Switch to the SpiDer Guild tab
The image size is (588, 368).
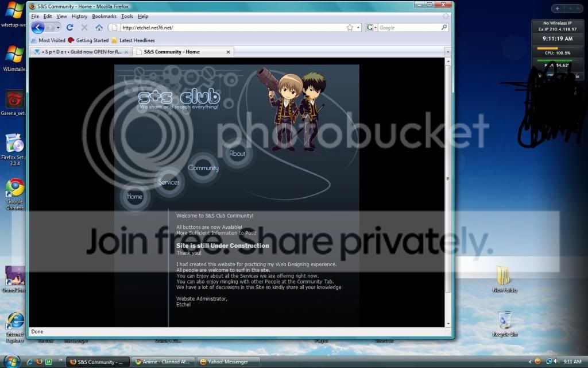pos(80,52)
